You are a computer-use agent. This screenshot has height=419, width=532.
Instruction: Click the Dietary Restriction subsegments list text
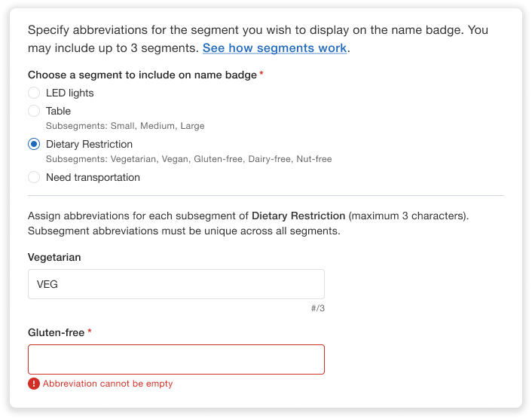[188, 159]
